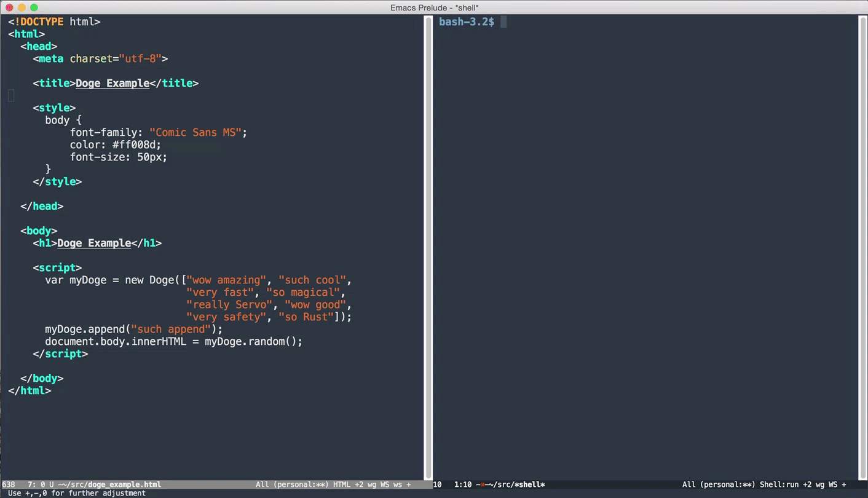Image resolution: width=868 pixels, height=498 pixels.
Task: Click the opening <head> tag
Action: [x=39, y=46]
